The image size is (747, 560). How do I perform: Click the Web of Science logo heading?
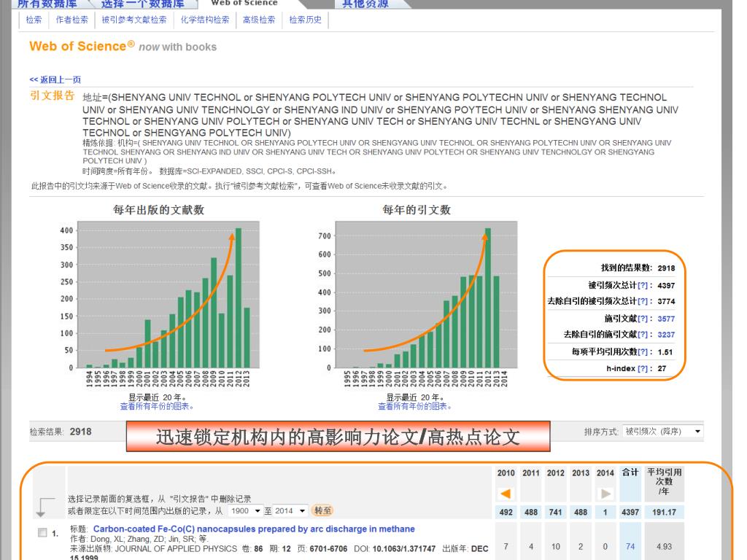(82, 46)
